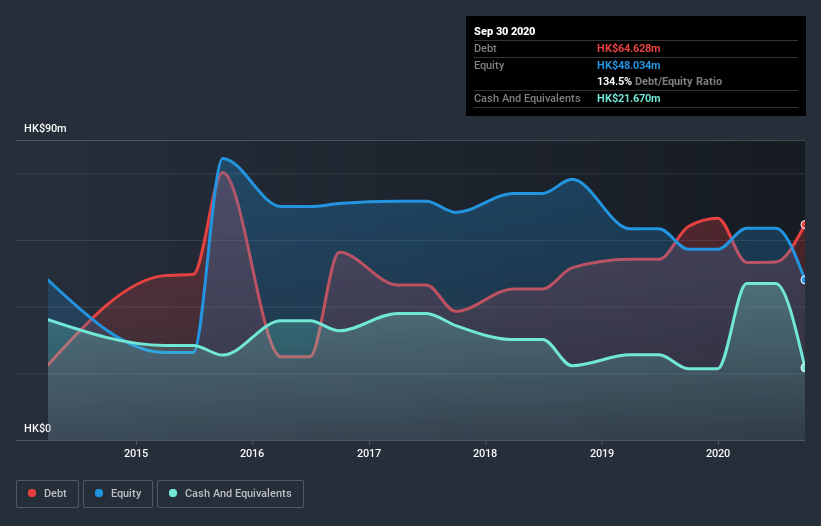821x526 pixels.
Task: Click the 134.5% Debt/Equity Ratio text
Action: 659,81
